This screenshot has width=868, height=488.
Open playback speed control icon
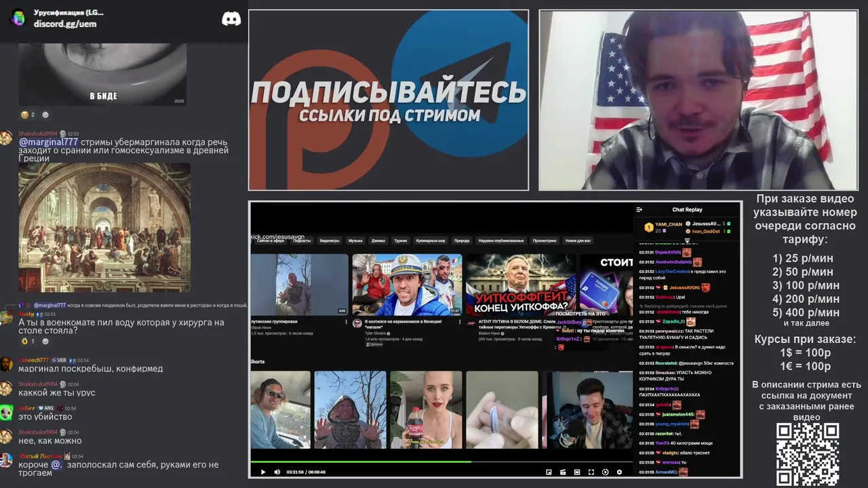[606, 472]
